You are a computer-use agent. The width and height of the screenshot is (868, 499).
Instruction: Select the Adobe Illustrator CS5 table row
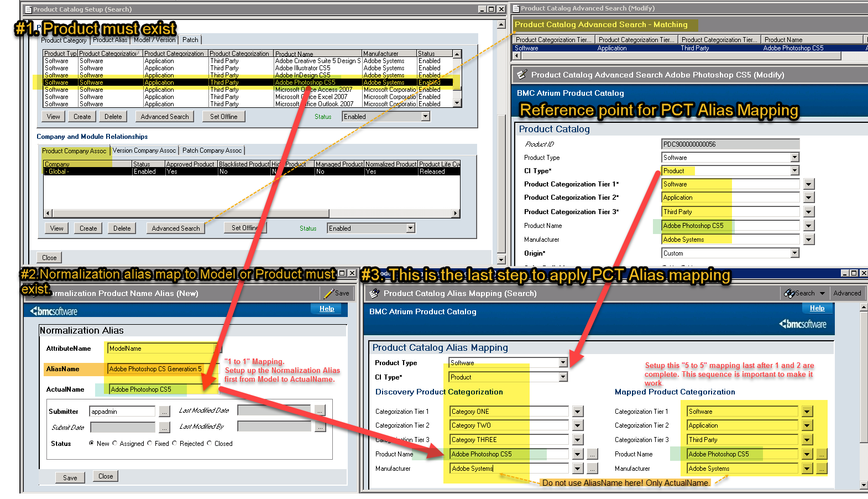[x=302, y=68]
